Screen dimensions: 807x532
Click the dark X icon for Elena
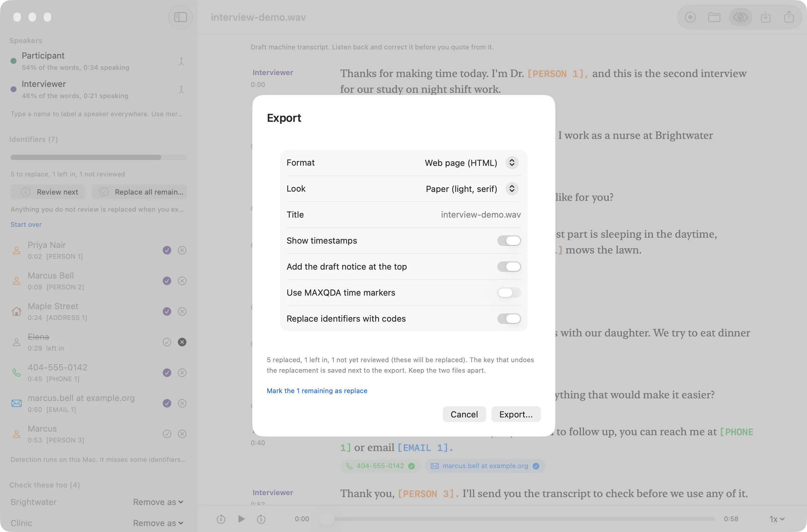click(182, 342)
